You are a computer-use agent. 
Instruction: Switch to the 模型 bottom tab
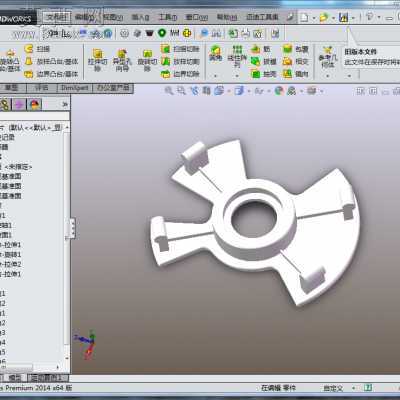tap(14, 378)
